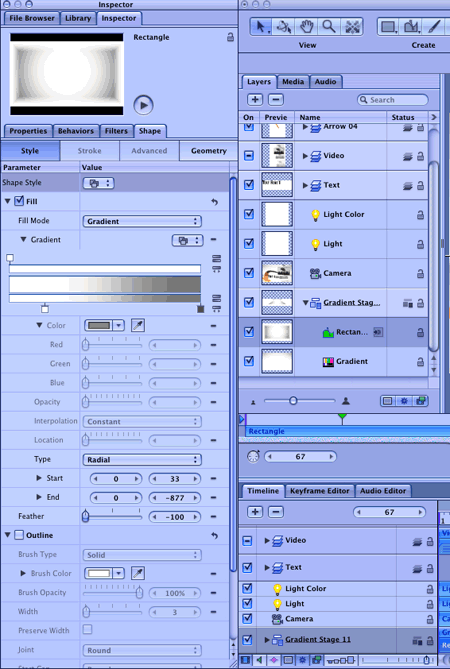This screenshot has height=669, width=450.
Task: Click the Light bulb icon of Light layer
Action: click(x=315, y=244)
